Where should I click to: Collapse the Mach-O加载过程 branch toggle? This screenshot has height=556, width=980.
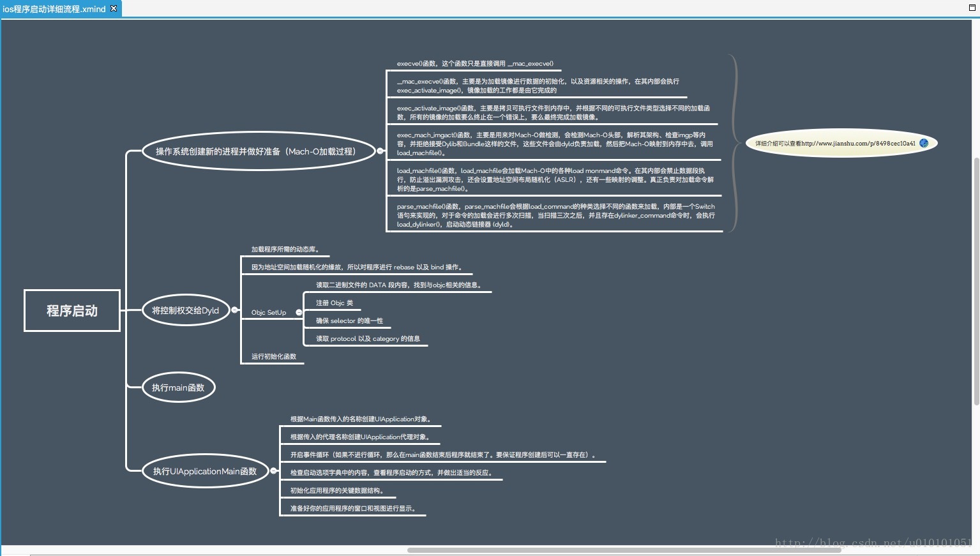(x=381, y=151)
